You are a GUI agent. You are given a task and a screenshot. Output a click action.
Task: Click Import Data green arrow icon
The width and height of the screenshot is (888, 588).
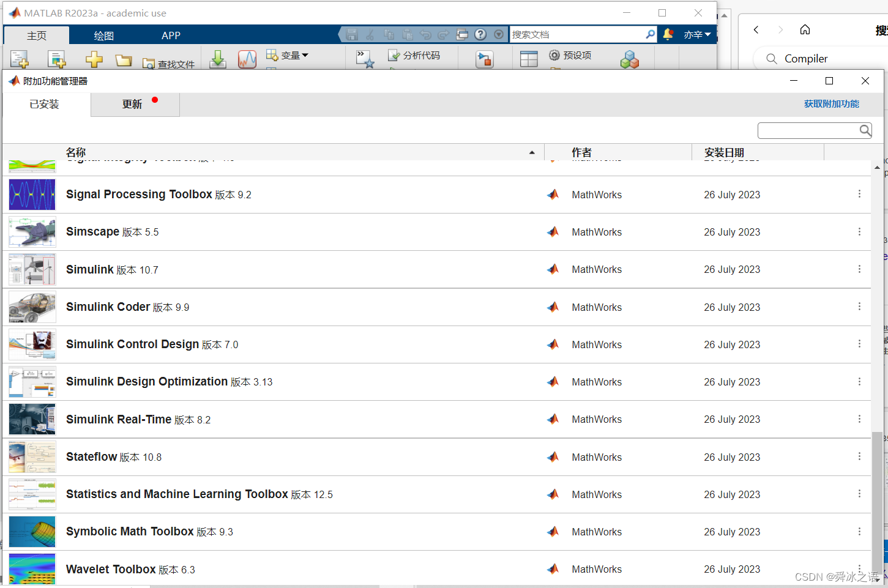[x=218, y=59]
